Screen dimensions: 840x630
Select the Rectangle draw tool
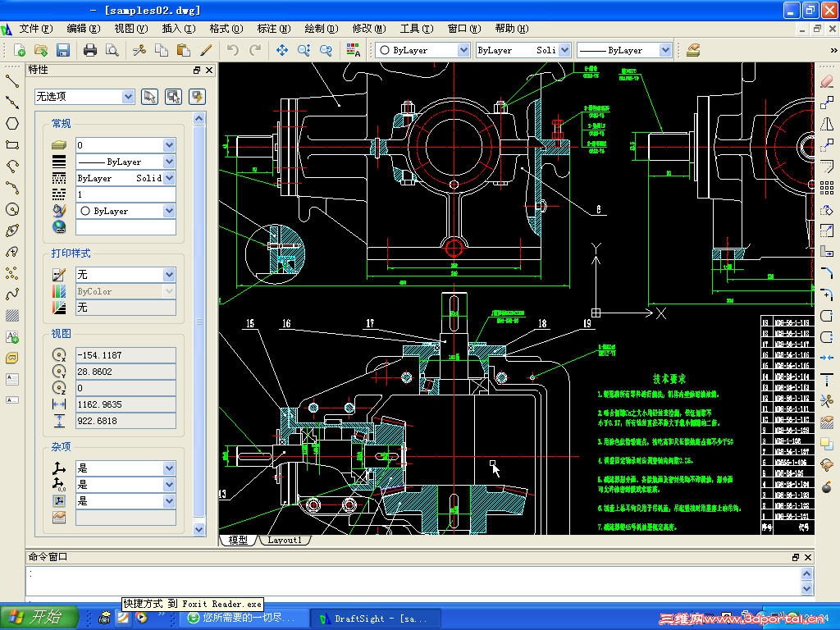[11, 144]
